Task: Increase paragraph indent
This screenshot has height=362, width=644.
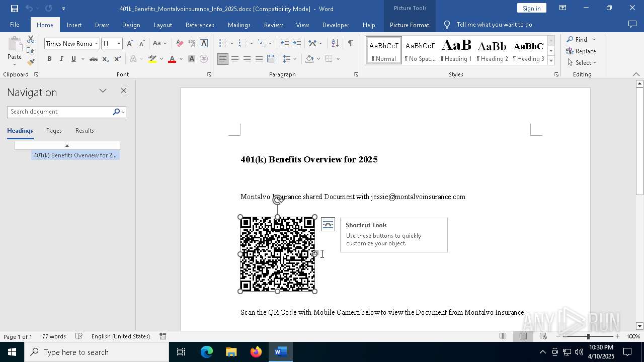Action: click(x=297, y=44)
